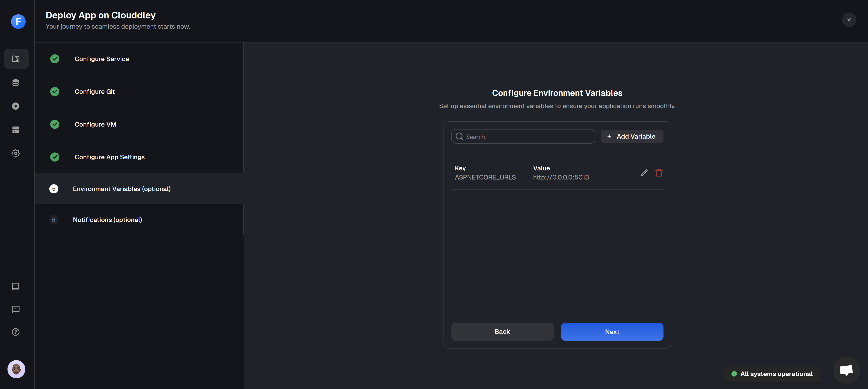Image resolution: width=868 pixels, height=389 pixels.
Task: Open the Tokens section from the sidebar
Action: pyautogui.click(x=16, y=106)
